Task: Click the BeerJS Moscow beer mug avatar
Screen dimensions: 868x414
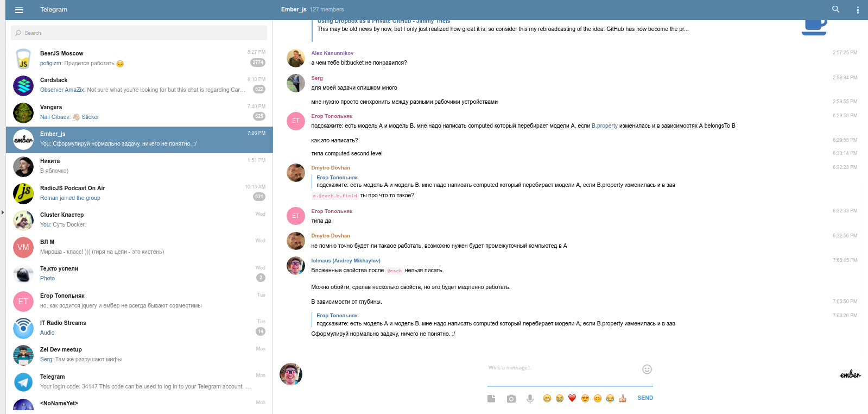Action: pos(23,59)
